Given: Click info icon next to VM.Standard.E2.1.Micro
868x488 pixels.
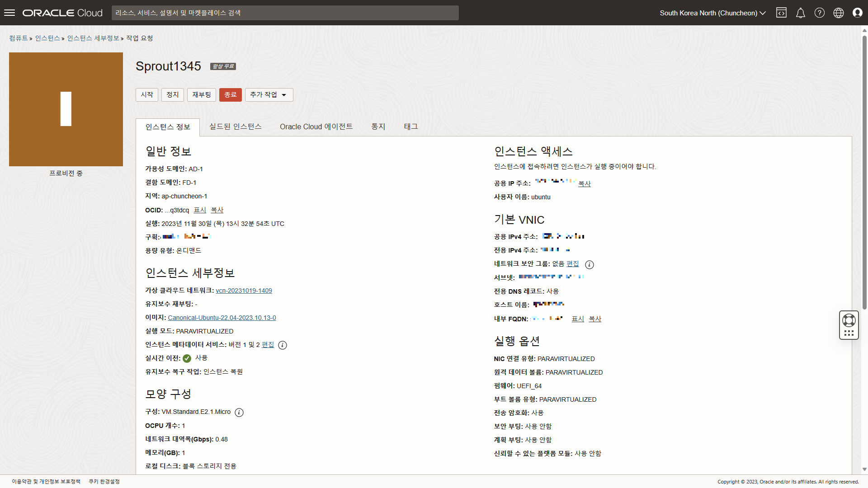Looking at the screenshot, I should (x=239, y=413).
